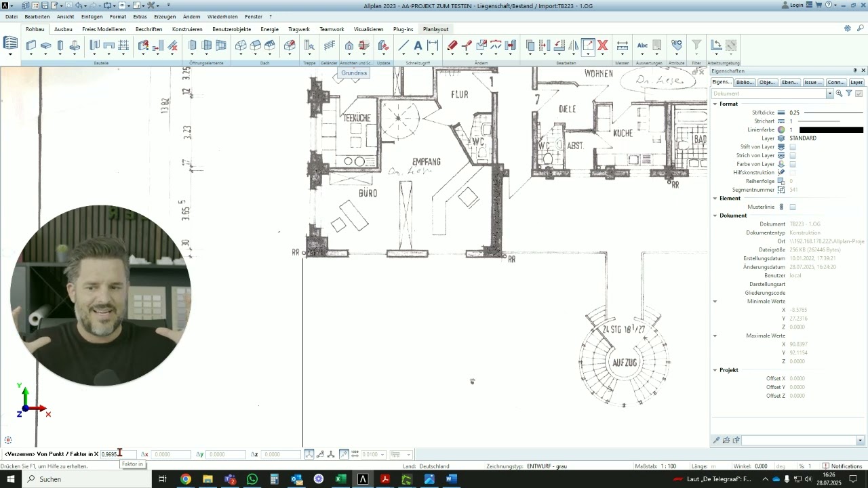This screenshot has height=488, width=868.
Task: Select the staircase tool in Treppe
Action: [x=309, y=45]
